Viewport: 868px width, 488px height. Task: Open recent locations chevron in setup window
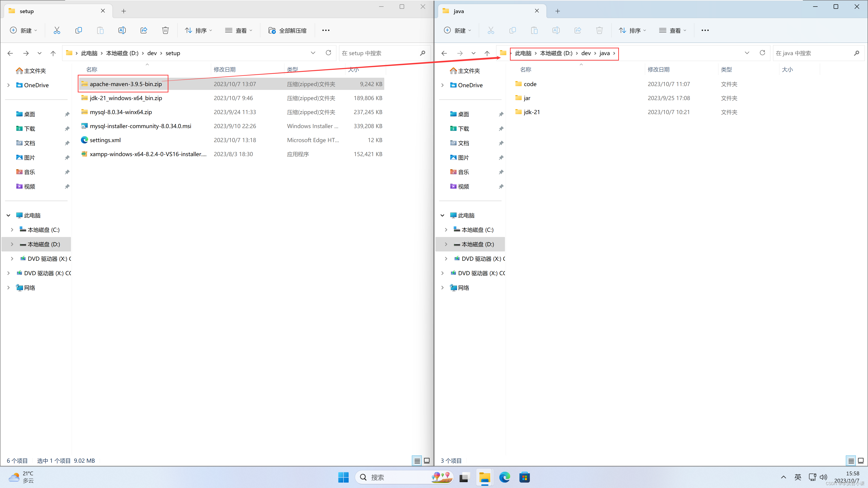[39, 53]
